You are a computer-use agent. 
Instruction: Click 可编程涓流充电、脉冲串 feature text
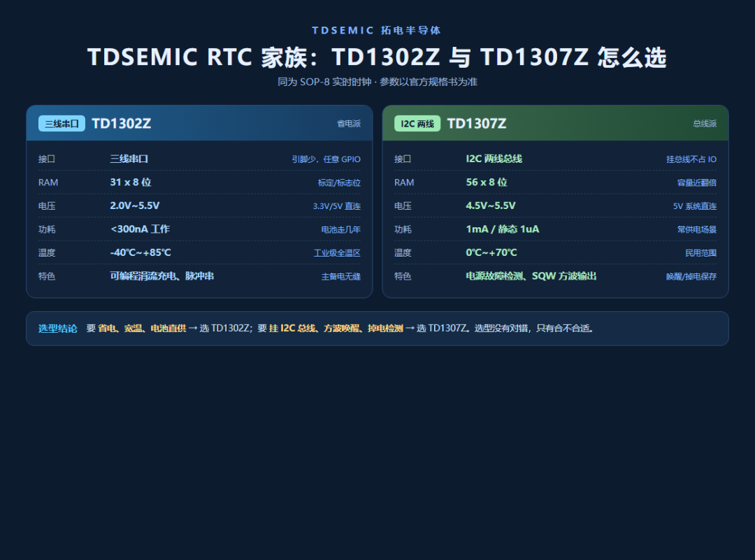click(161, 276)
